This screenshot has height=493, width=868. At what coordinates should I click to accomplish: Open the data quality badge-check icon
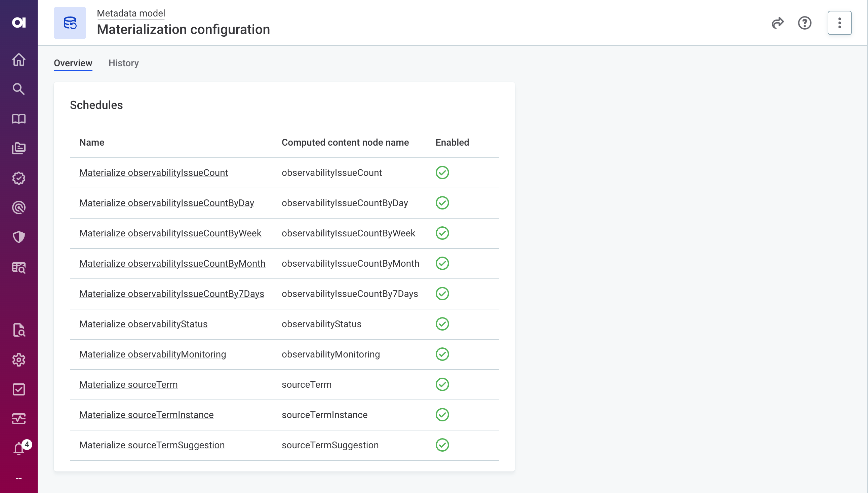[18, 178]
